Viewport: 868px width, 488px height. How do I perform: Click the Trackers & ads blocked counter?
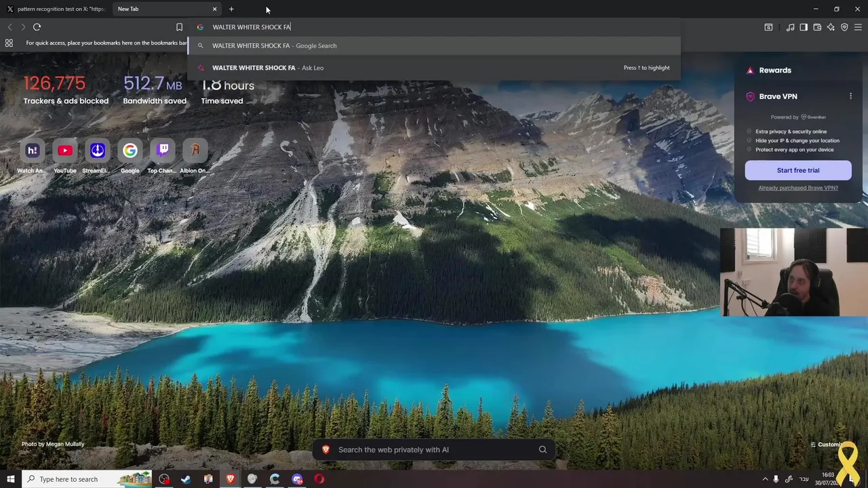point(66,89)
